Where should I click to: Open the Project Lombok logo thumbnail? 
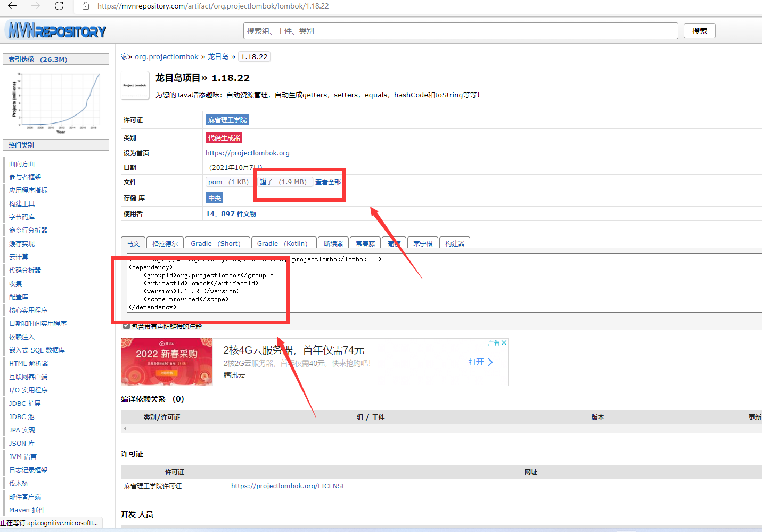click(x=135, y=85)
